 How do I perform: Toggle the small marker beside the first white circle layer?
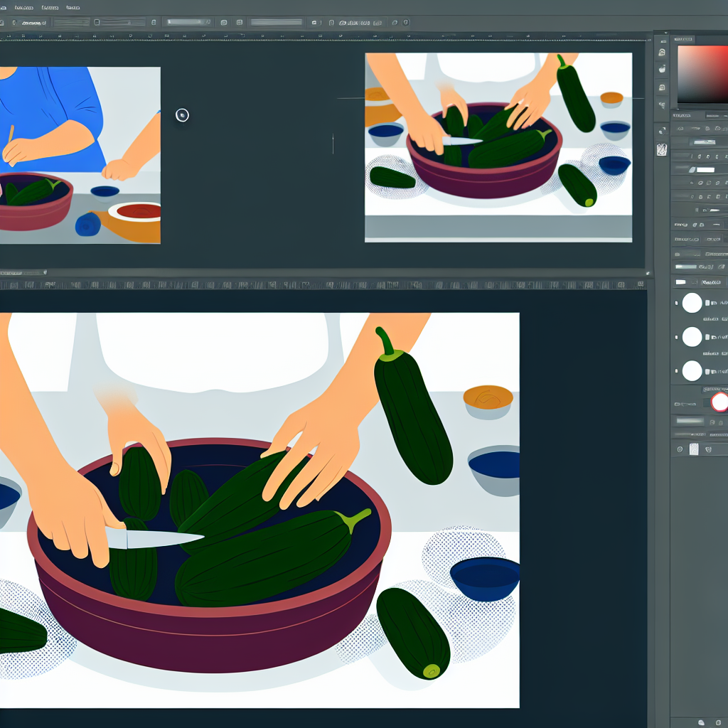click(675, 303)
